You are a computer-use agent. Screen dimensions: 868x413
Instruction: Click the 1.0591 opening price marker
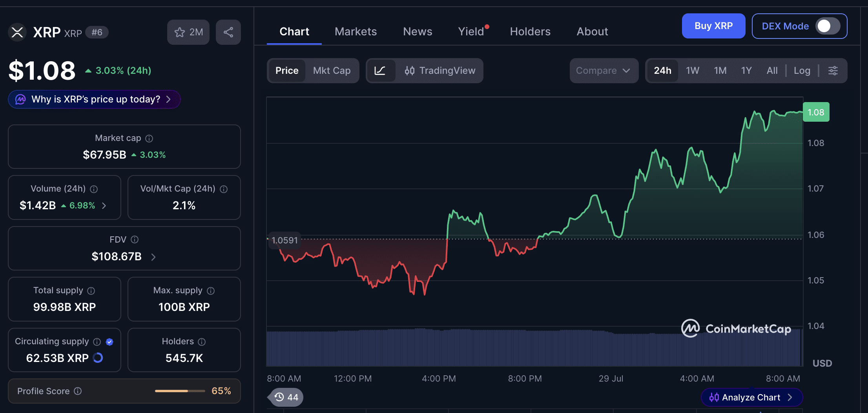tap(284, 240)
